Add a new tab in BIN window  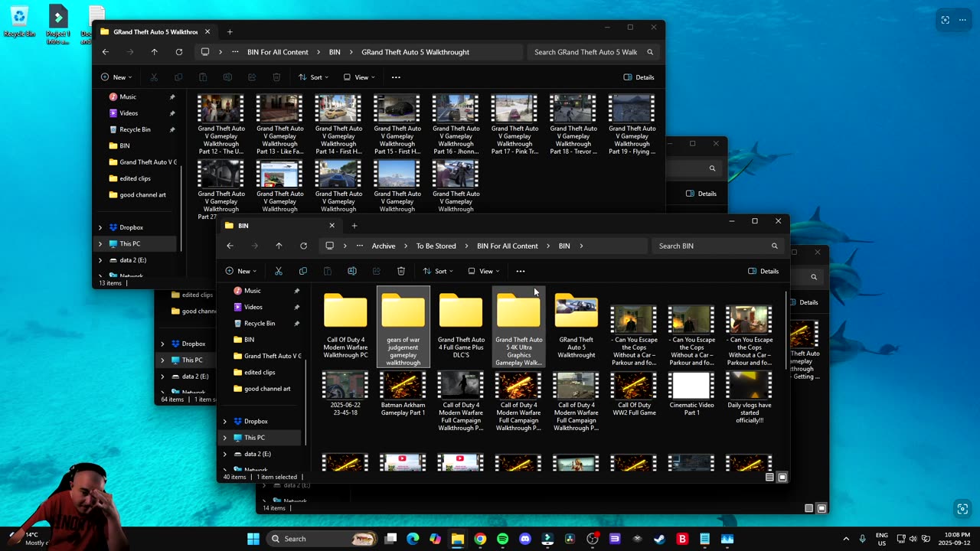click(354, 226)
